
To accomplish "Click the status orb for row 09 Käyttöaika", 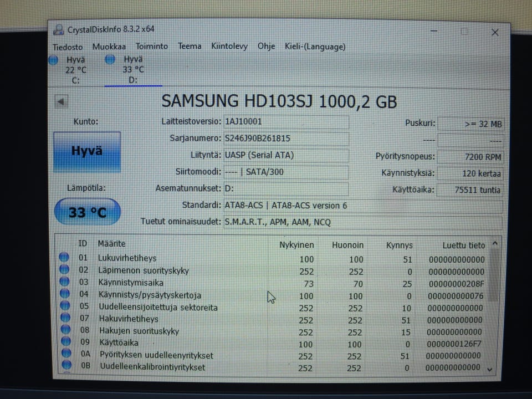I will tap(66, 341).
